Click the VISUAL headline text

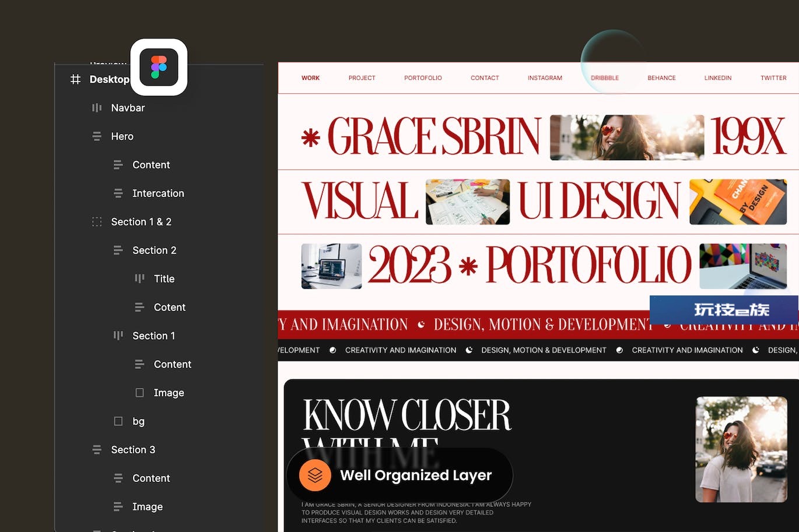359,202
